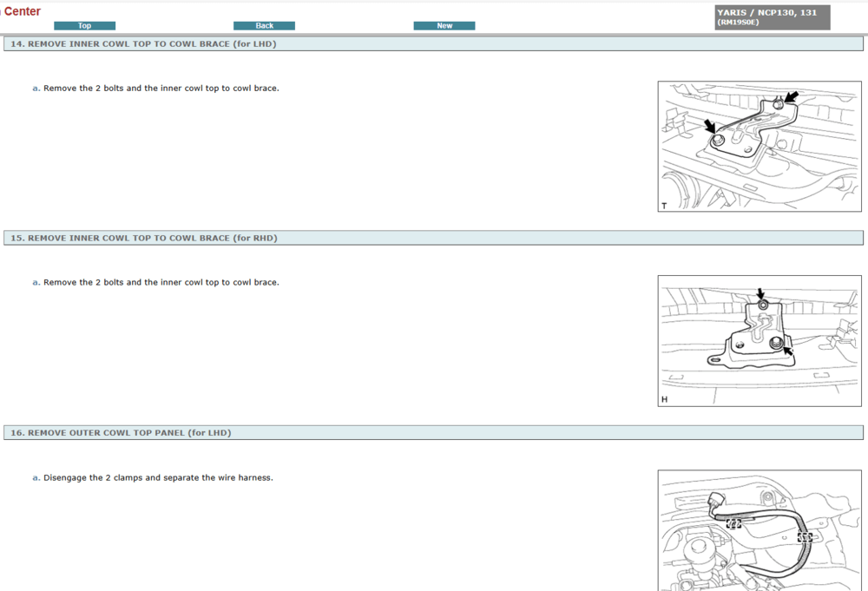Click top bolt arrow in RHD illustration
868x591 pixels.
[x=761, y=294]
